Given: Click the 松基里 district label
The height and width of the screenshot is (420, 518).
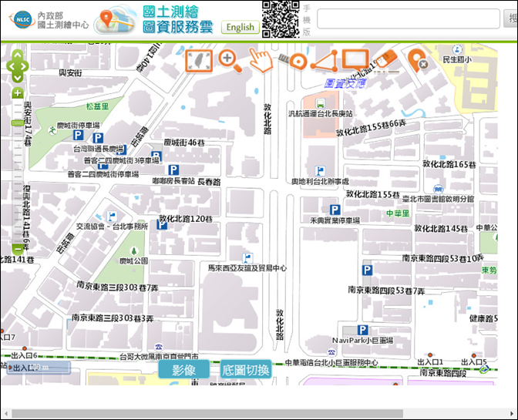Looking at the screenshot, I should (97, 106).
